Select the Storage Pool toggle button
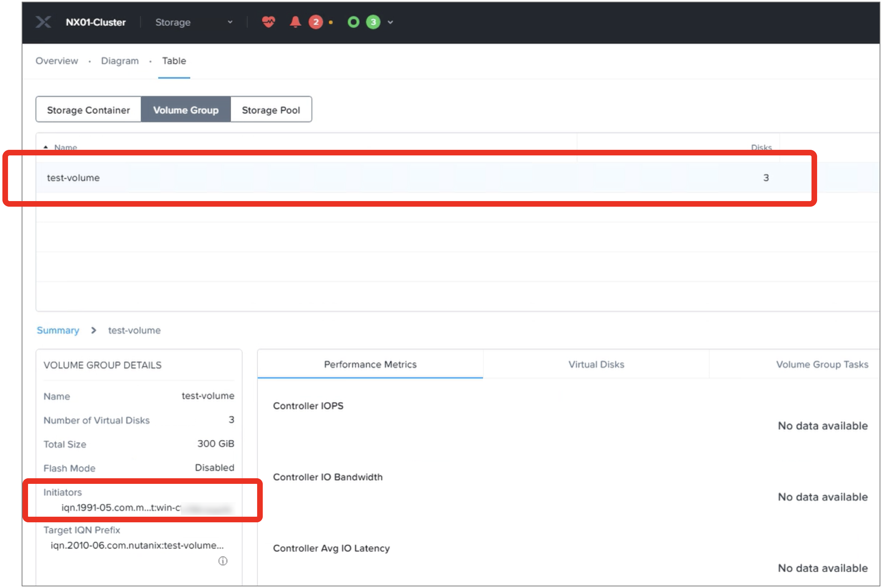Screen dimensions: 882x588 pos(271,110)
